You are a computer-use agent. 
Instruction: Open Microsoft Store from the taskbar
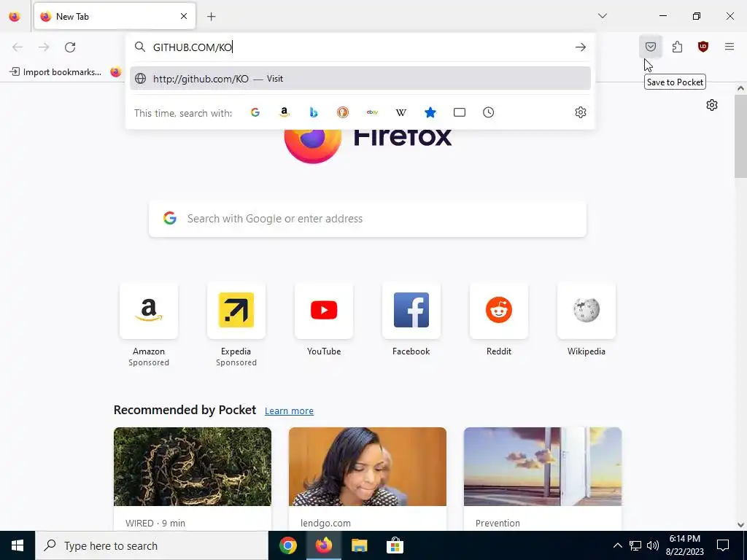(x=395, y=545)
